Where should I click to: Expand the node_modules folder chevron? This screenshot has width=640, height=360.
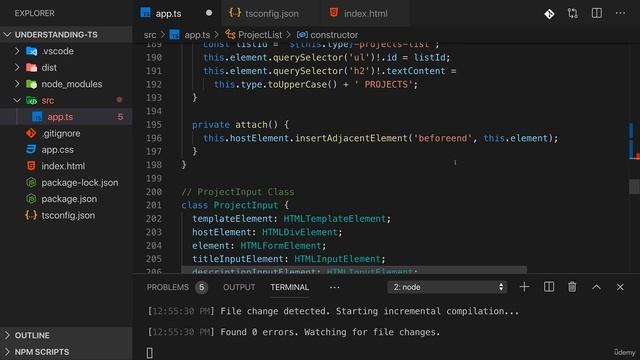(x=17, y=84)
